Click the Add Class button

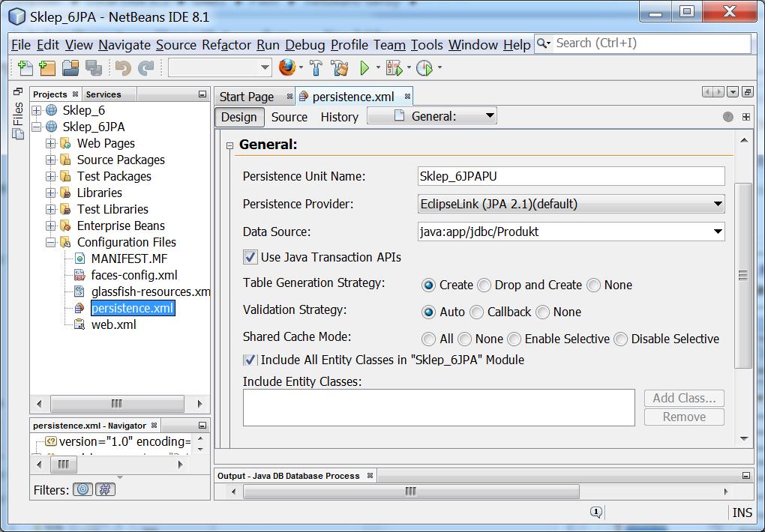[684, 398]
